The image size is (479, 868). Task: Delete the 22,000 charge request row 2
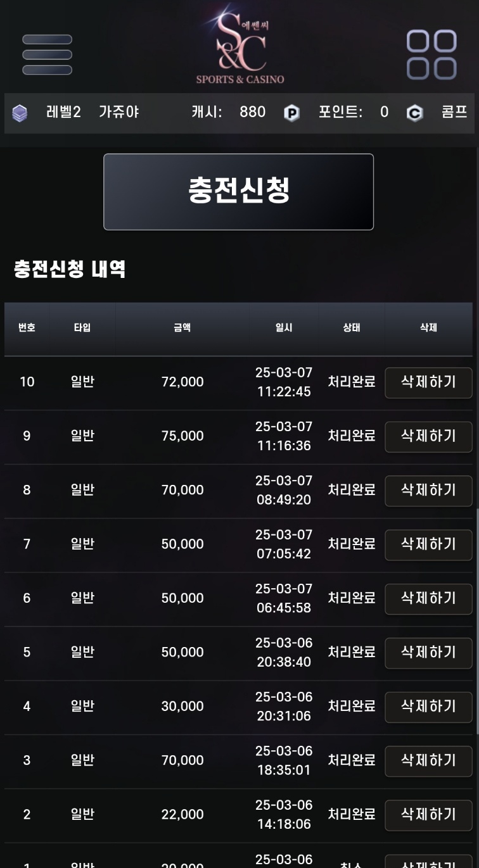(428, 815)
